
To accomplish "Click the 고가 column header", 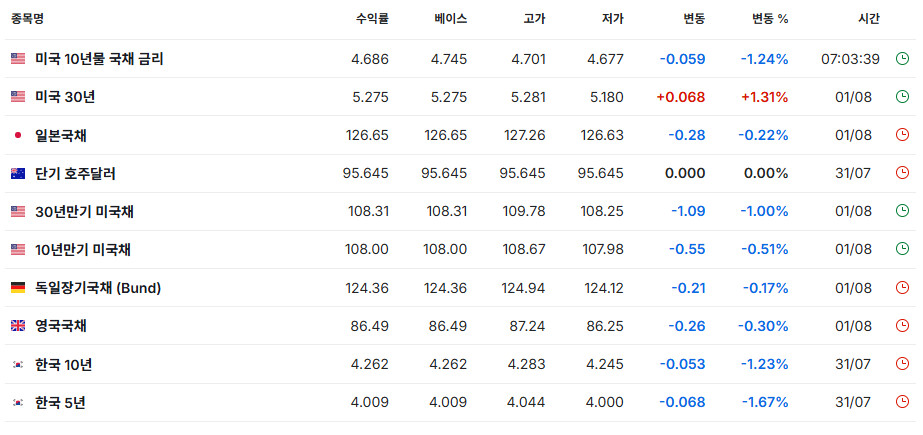I will (534, 19).
